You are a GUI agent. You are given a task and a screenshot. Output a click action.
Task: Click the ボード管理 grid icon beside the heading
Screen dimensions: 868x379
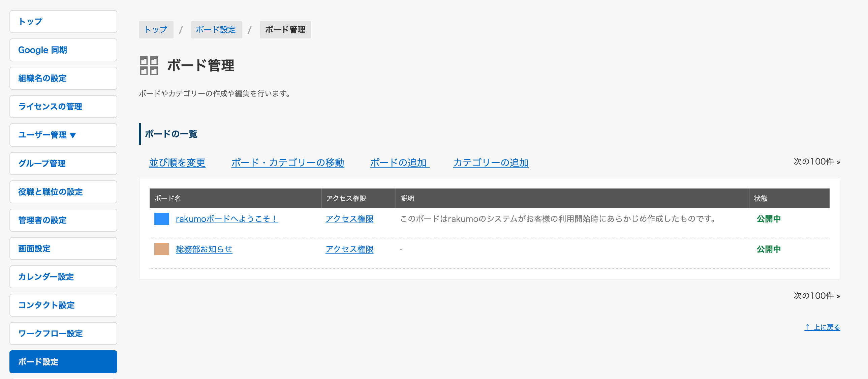tap(149, 65)
